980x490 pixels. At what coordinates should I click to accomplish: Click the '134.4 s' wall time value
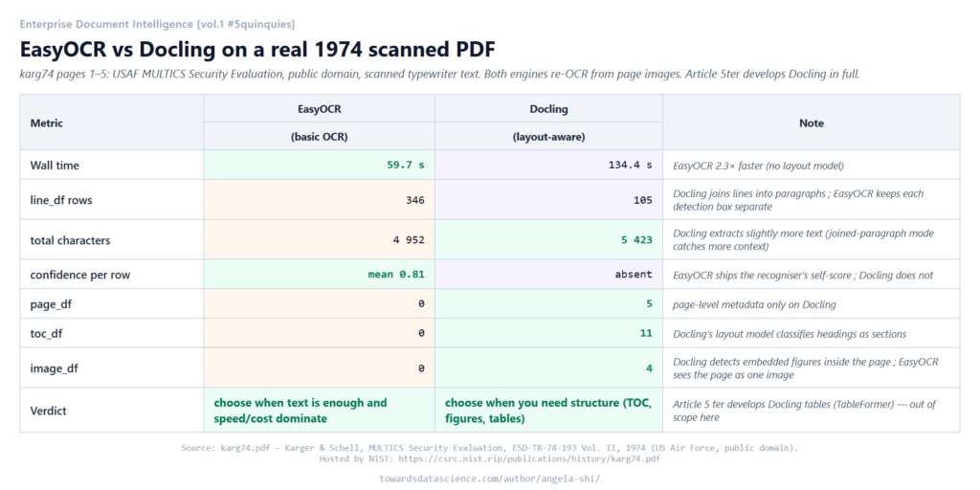point(631,166)
